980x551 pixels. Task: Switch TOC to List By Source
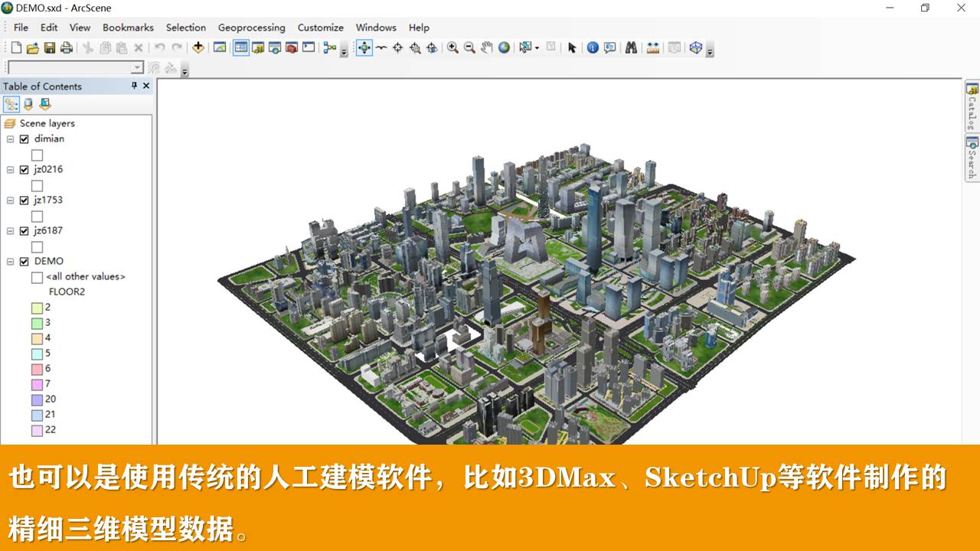click(x=28, y=104)
